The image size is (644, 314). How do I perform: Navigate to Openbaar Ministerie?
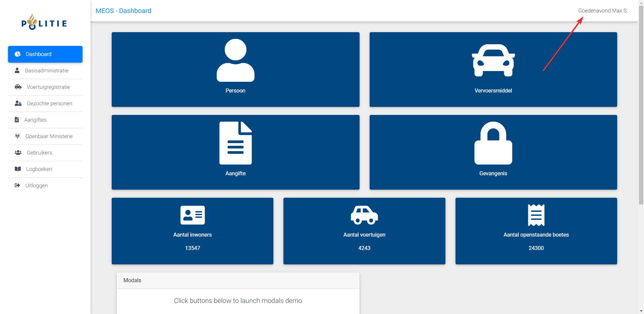tap(49, 136)
